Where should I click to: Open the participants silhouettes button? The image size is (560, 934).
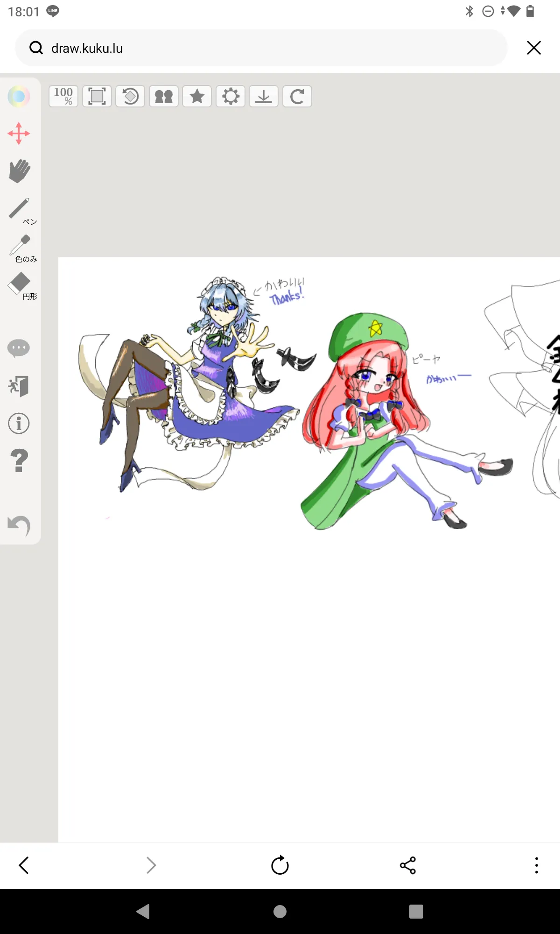click(164, 96)
